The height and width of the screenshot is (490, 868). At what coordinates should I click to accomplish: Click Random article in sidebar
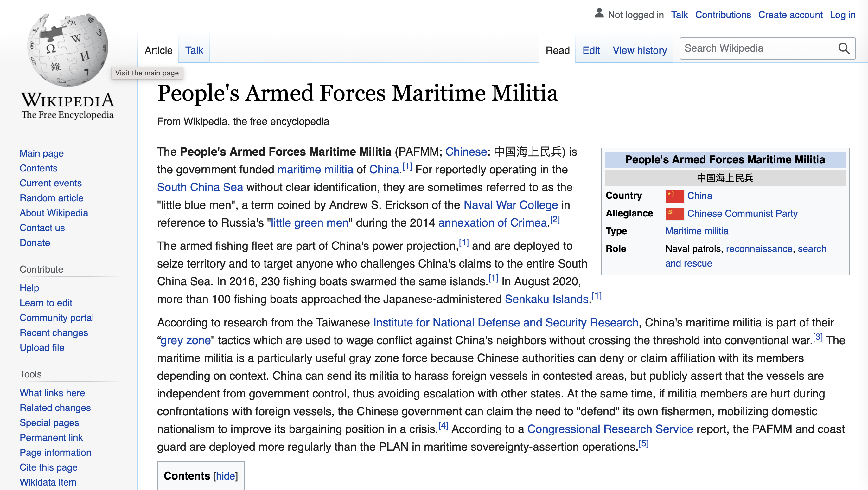[x=51, y=198]
